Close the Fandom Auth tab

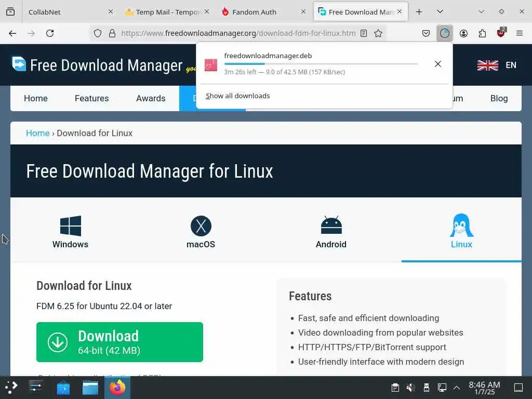303,11
